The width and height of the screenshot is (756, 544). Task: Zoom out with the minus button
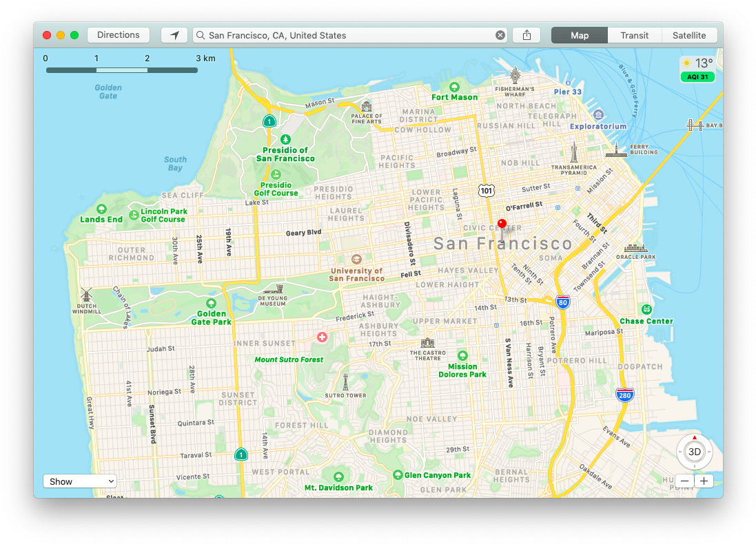pos(684,481)
